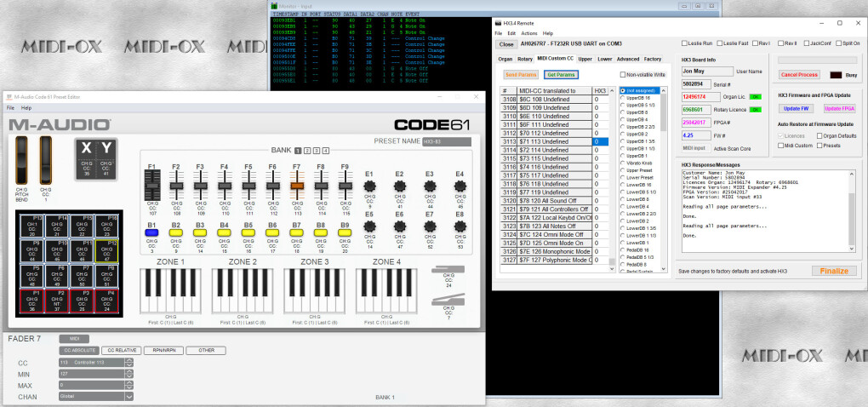Click the Update FPGA button

[x=840, y=108]
